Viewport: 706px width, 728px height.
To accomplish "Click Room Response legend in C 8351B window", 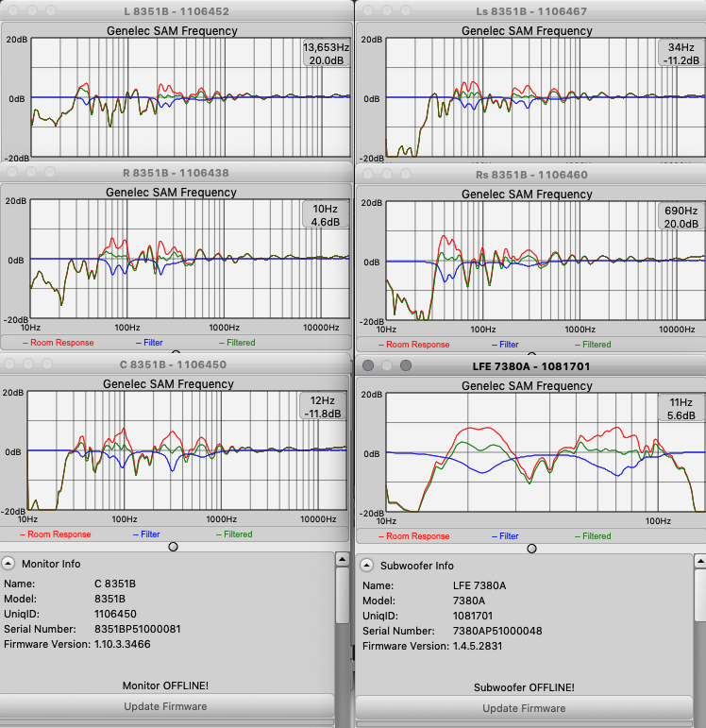I will click(56, 534).
